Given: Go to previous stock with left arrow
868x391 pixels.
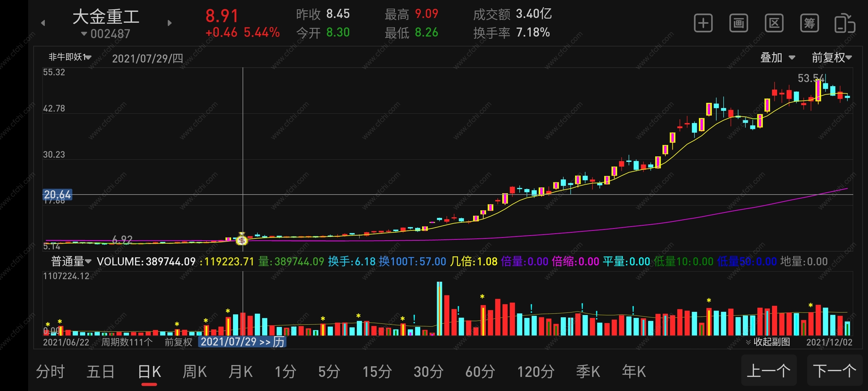Looking at the screenshot, I should click(x=43, y=23).
